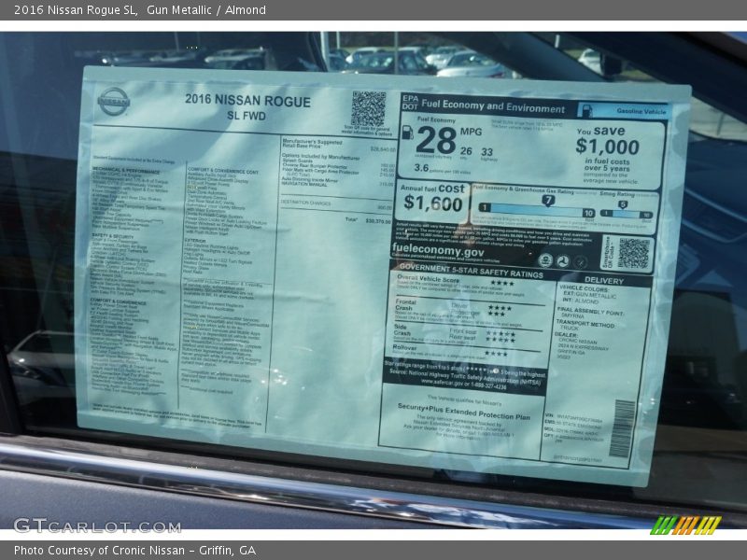Click 'SAFETY & SECURITY' section heading

coord(113,236)
